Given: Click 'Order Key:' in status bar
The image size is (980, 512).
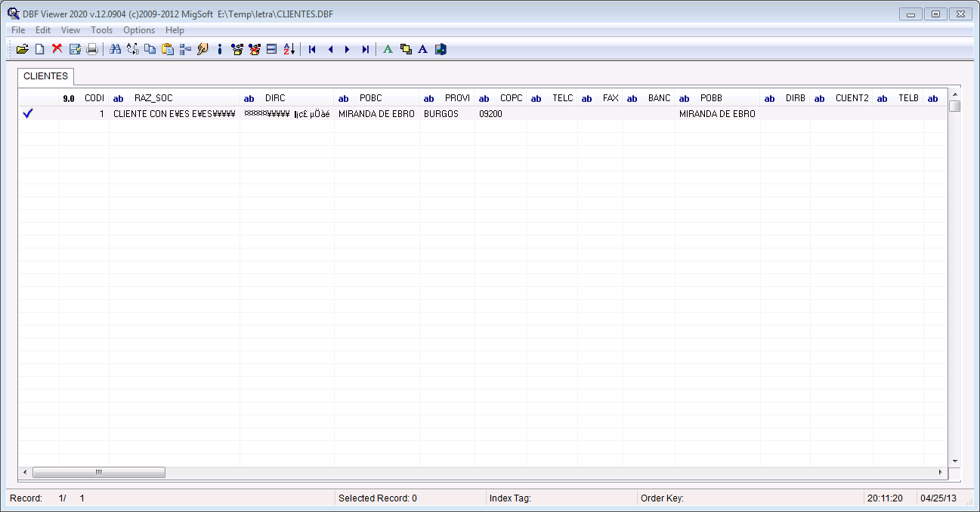Looking at the screenshot, I should click(x=662, y=498).
